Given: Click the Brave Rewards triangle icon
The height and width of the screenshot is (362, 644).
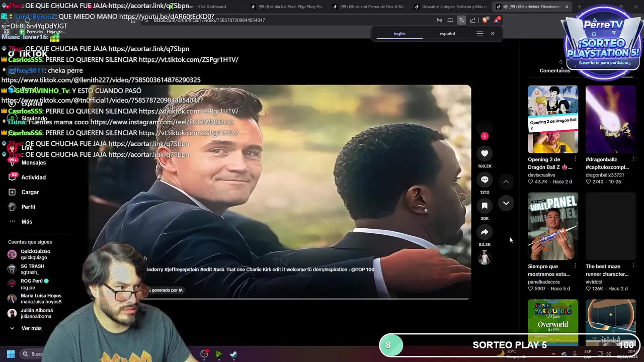Looking at the screenshot, I should (x=497, y=20).
